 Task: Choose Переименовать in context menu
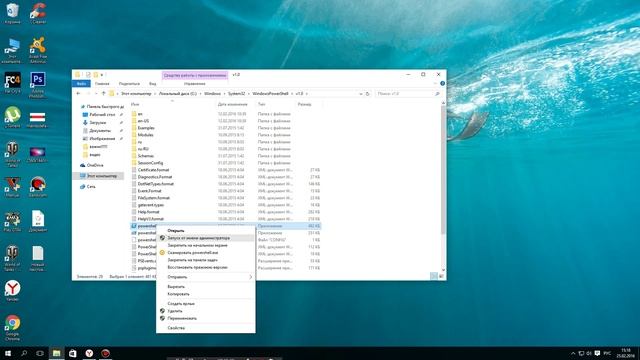[206, 318]
